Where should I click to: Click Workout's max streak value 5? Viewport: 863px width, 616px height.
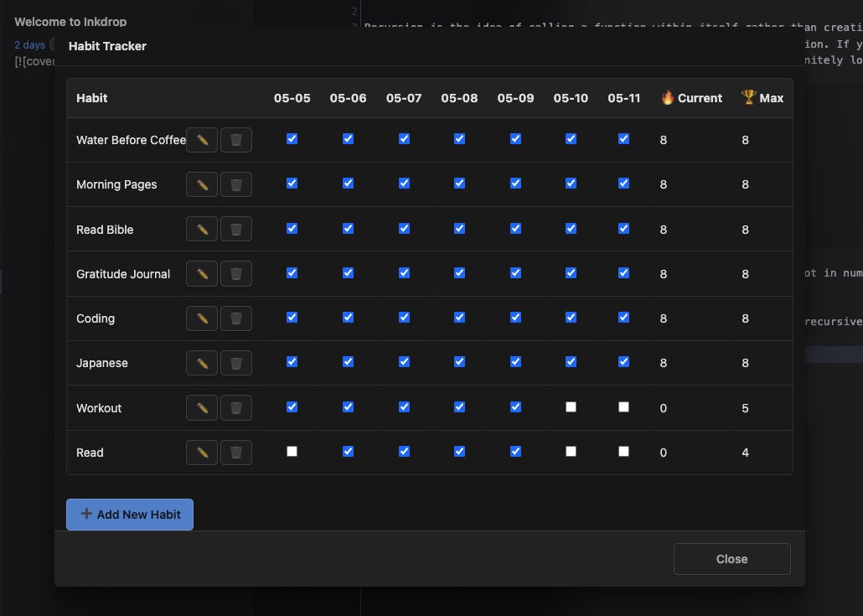(745, 408)
